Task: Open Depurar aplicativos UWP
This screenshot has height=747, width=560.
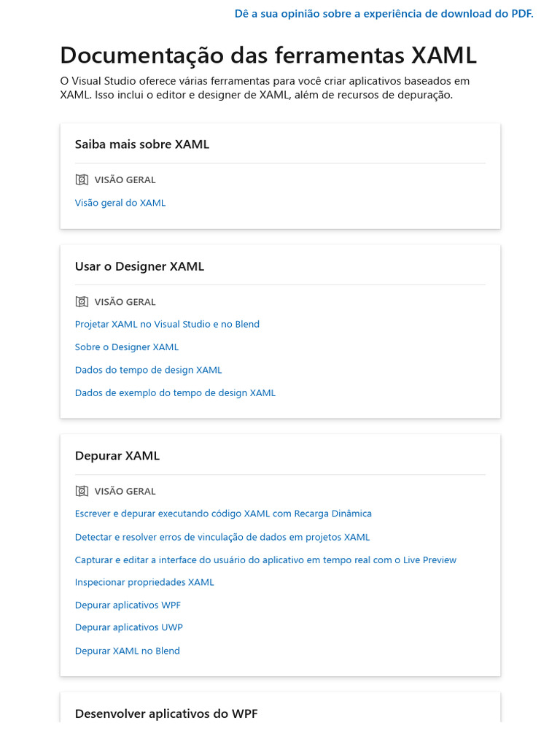Action: 128,627
